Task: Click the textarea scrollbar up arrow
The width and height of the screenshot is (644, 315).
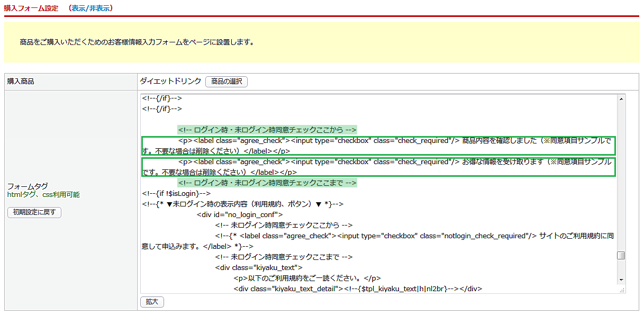Action: [621, 98]
